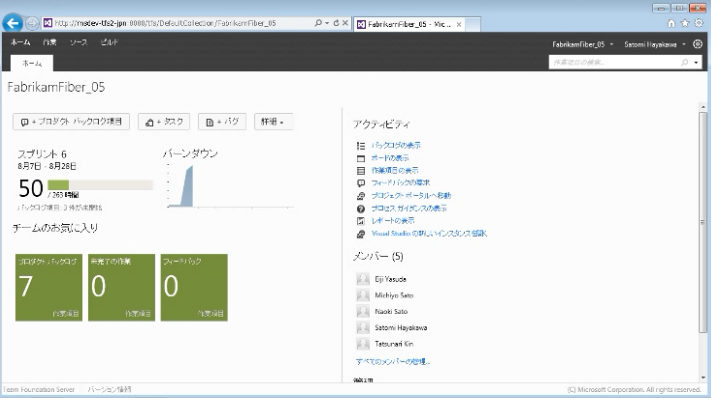This screenshot has width=711, height=398.
Task: Open the ボードの表示 link
Action: click(390, 158)
